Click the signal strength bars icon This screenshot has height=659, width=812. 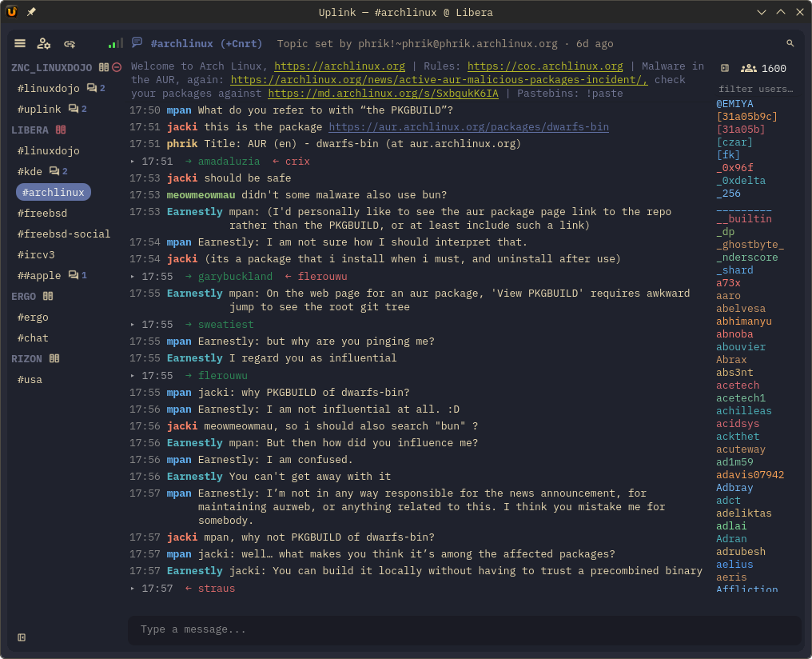[115, 43]
